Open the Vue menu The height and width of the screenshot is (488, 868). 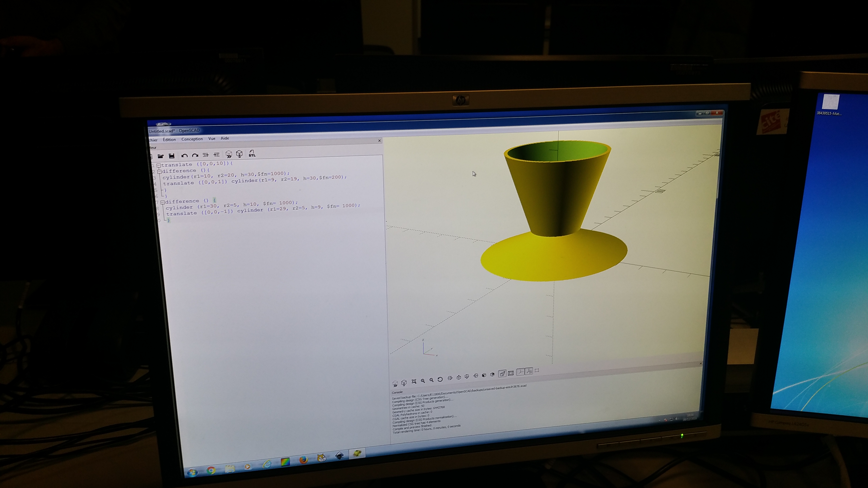212,138
